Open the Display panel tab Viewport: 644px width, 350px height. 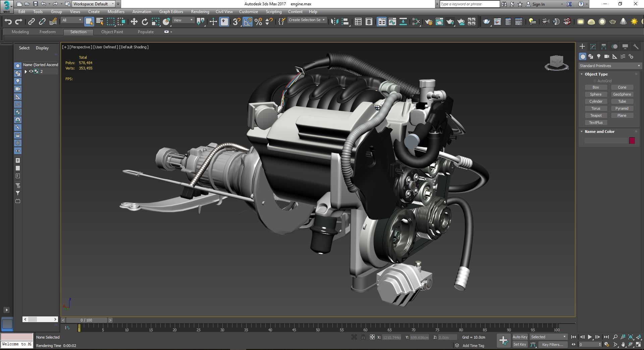coord(625,47)
